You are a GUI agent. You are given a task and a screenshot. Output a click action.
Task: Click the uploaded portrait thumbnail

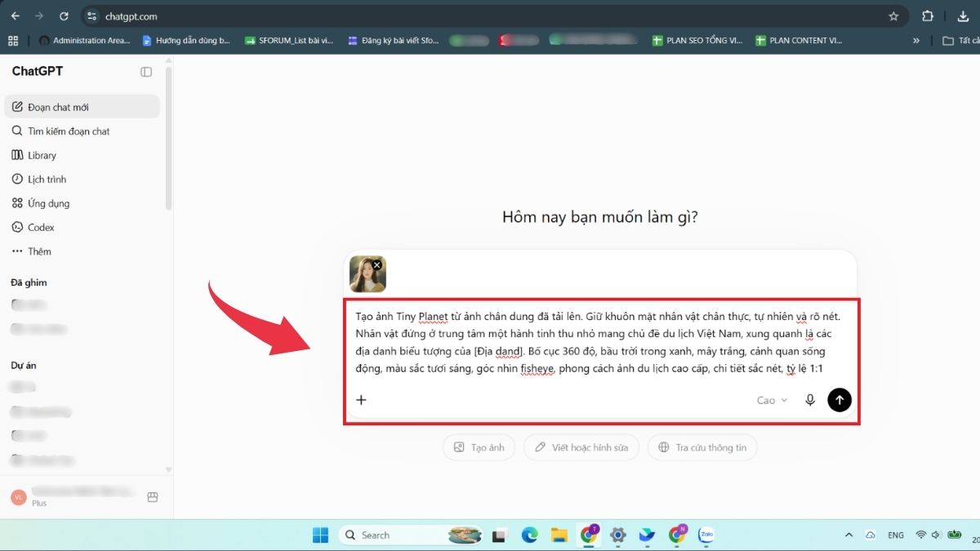coord(367,275)
